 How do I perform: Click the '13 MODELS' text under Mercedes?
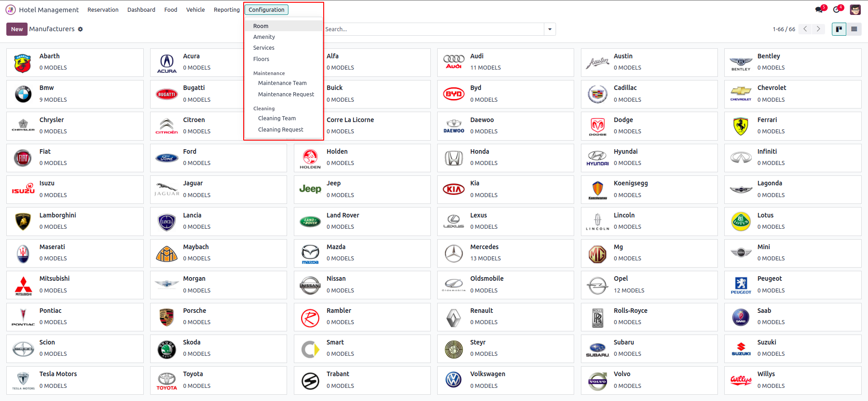click(x=486, y=259)
